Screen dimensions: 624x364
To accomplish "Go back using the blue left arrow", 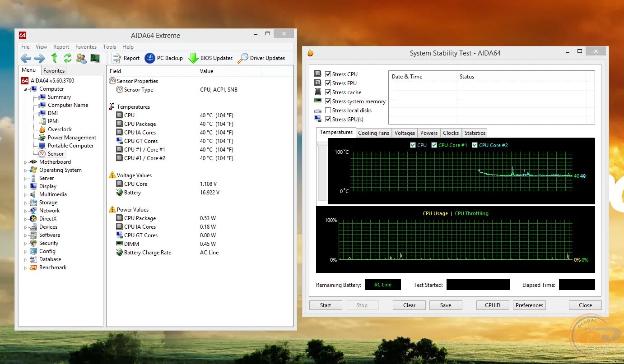I will (26, 58).
